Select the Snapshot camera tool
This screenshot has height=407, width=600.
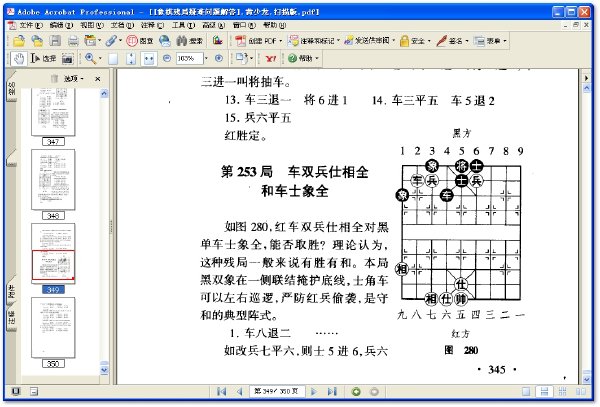(x=67, y=59)
